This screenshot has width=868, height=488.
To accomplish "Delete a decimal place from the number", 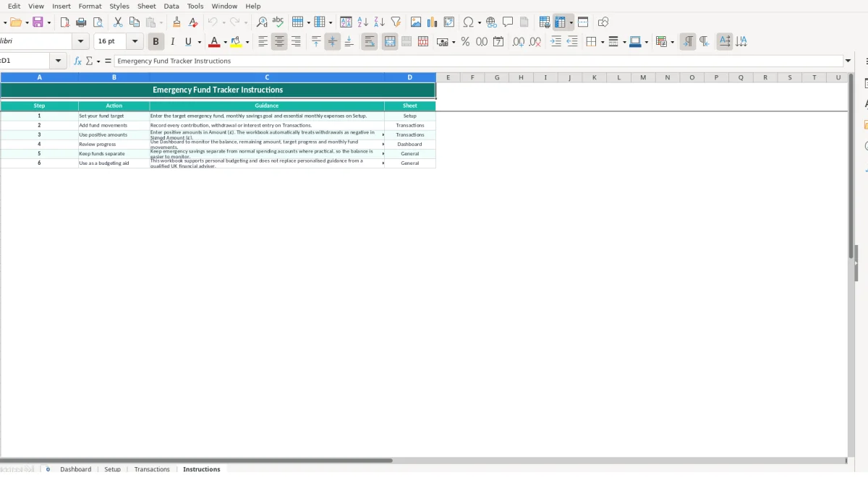I will (x=535, y=42).
